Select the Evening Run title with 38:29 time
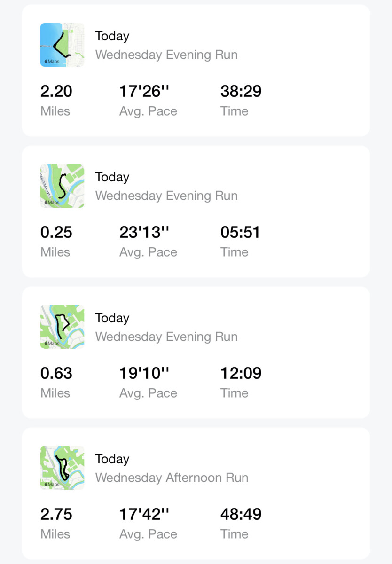 166,55
